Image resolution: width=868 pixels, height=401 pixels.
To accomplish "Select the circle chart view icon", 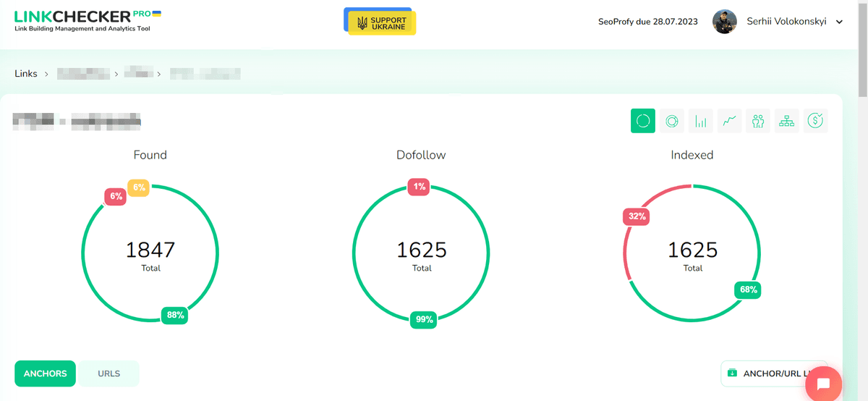I will 643,121.
